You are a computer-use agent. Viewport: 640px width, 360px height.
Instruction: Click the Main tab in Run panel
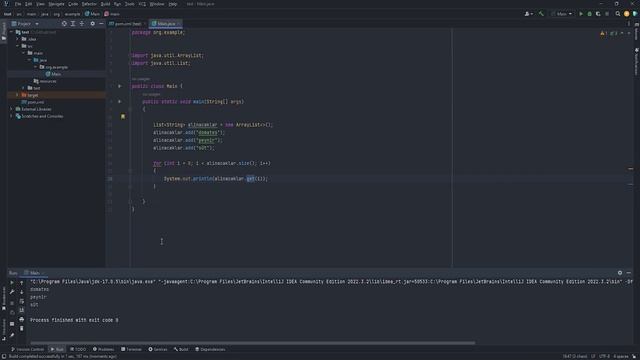(x=34, y=273)
